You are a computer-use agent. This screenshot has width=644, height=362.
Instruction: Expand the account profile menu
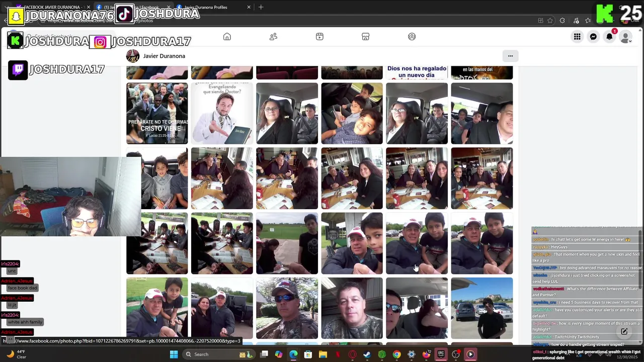[625, 37]
